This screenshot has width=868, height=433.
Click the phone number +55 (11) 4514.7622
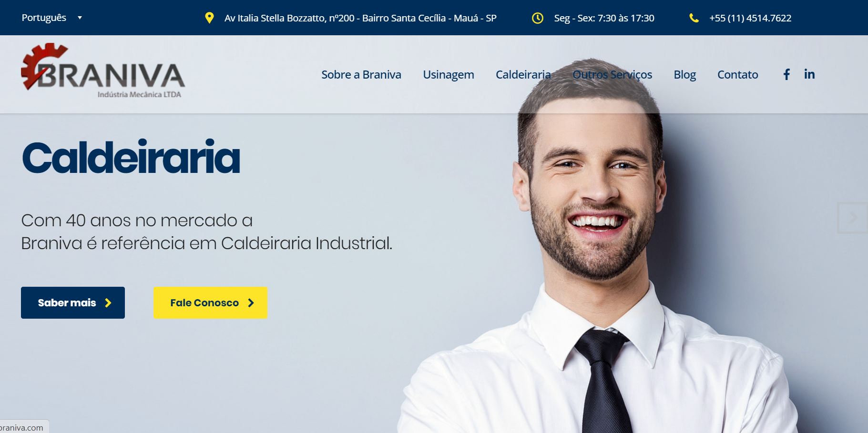click(x=750, y=18)
